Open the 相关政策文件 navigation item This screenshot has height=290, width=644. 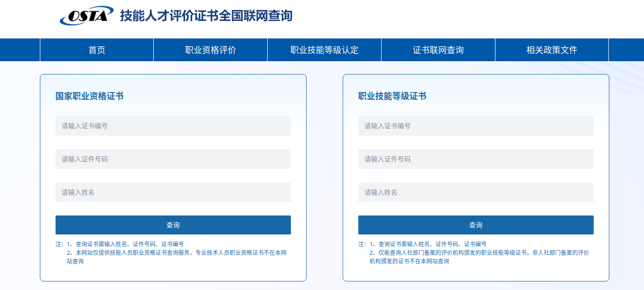click(x=552, y=50)
